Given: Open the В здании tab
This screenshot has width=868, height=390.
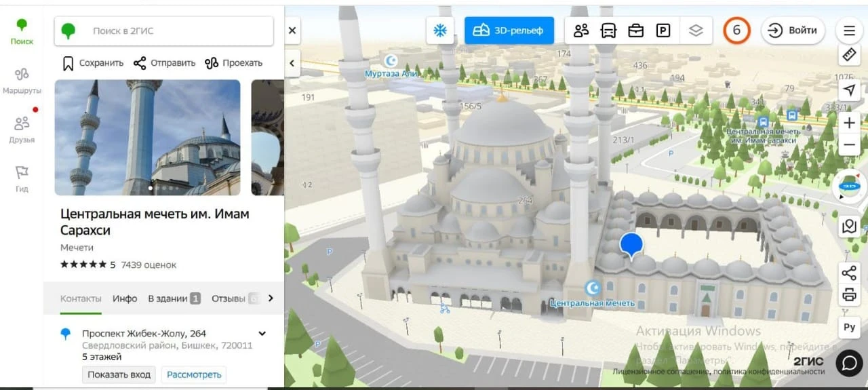Looking at the screenshot, I should [x=174, y=298].
